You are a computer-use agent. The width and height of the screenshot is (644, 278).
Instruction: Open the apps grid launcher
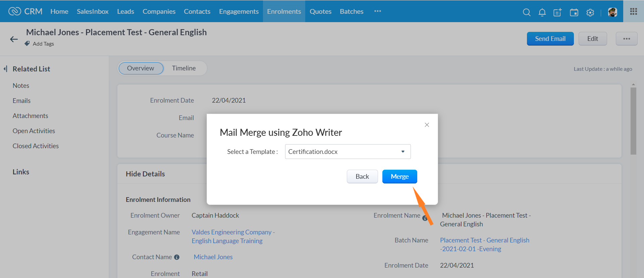point(634,11)
